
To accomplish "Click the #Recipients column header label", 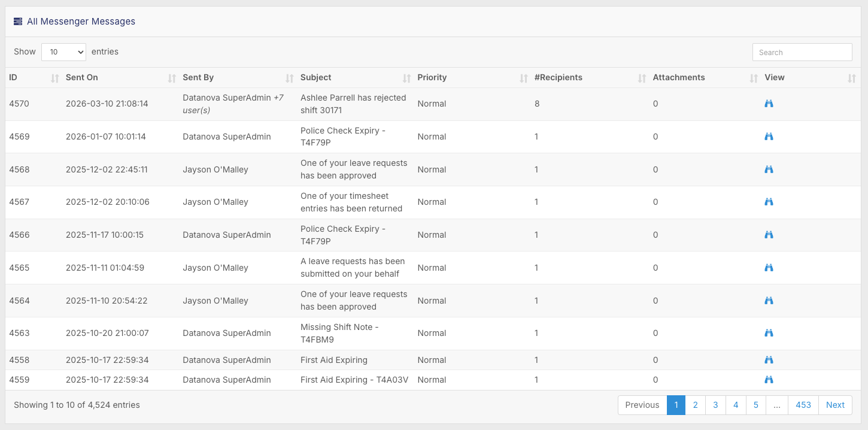I will [x=559, y=77].
